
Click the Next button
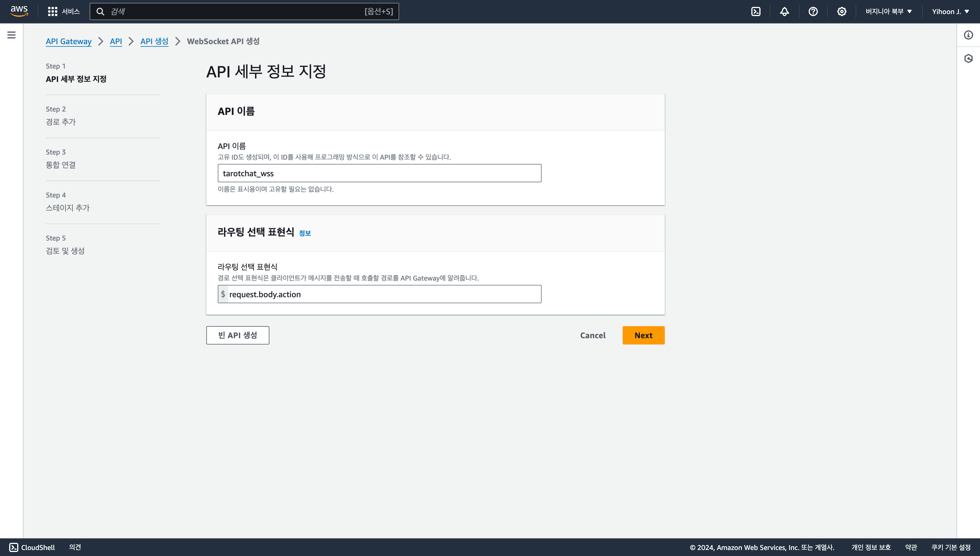pos(643,335)
